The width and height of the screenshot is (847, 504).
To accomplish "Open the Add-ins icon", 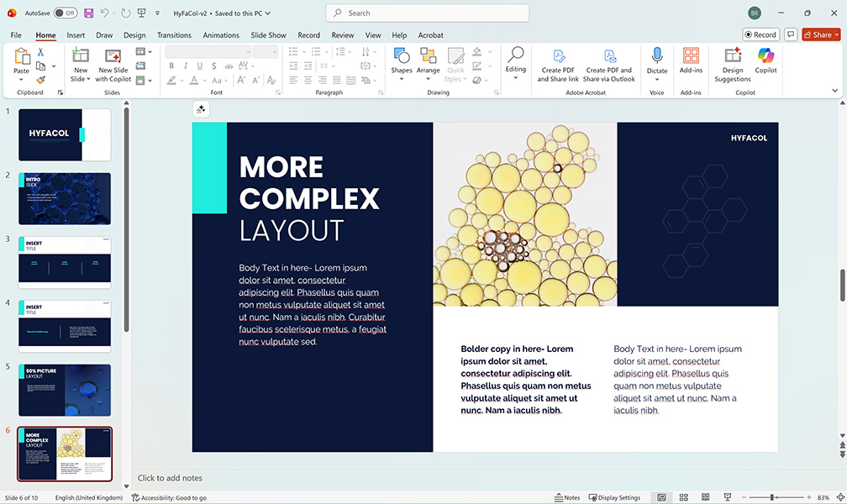I will [x=691, y=60].
